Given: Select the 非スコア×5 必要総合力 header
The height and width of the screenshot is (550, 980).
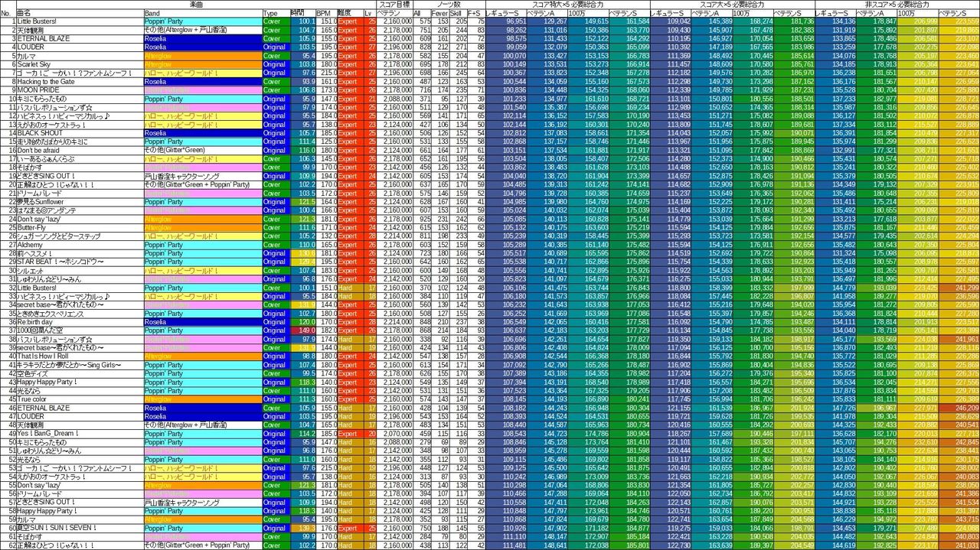Looking at the screenshot, I should click(x=897, y=5).
